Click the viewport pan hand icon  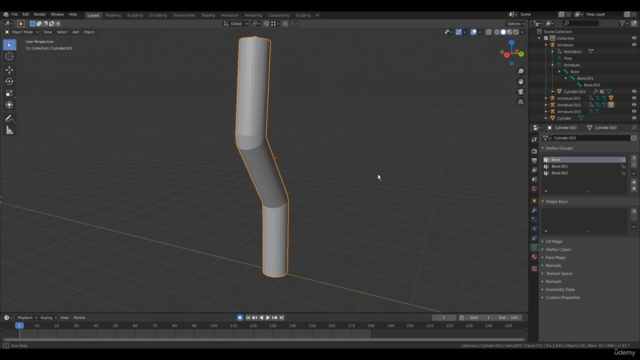coord(521,82)
